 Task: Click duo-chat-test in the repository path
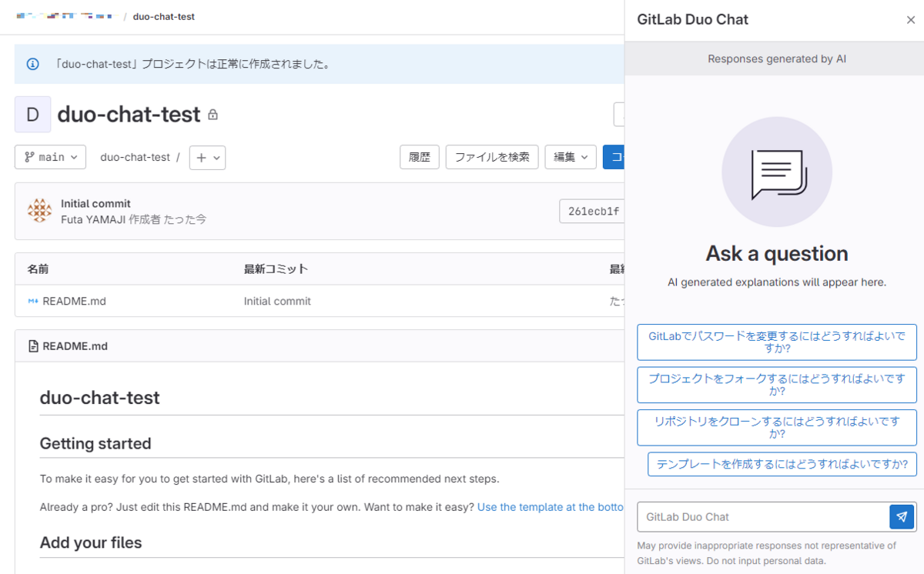[135, 157]
